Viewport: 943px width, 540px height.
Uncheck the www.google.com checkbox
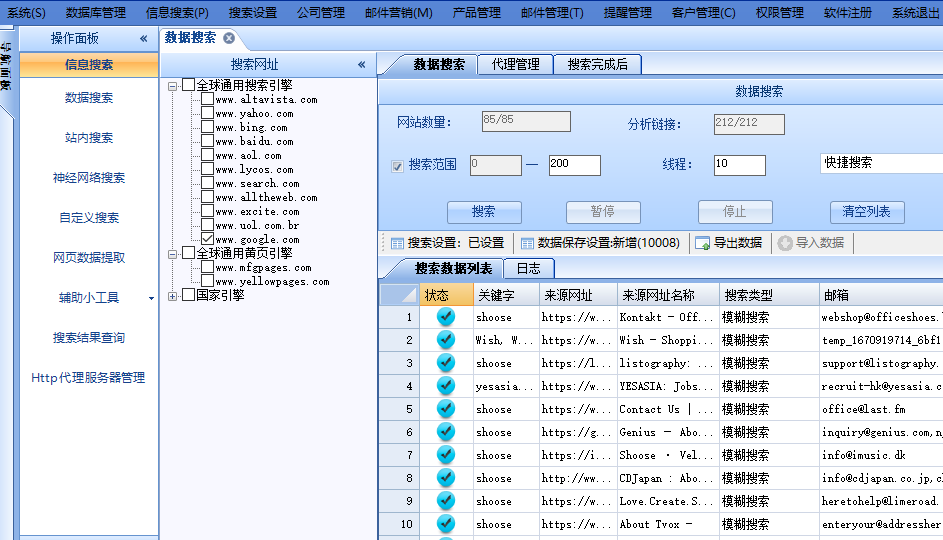point(207,239)
